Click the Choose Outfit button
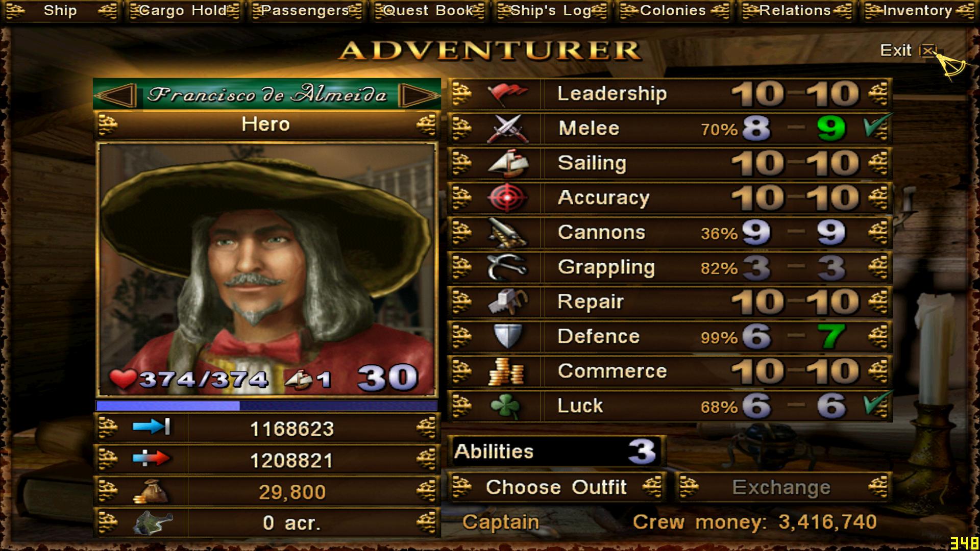This screenshot has height=551, width=980. point(556,487)
